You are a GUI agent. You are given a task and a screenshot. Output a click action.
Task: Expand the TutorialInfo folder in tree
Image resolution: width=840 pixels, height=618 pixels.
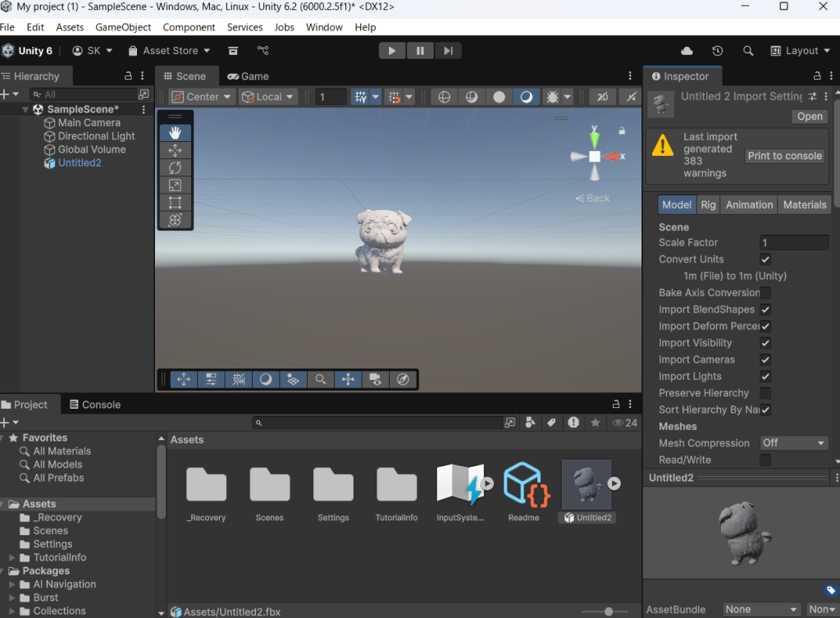point(12,557)
